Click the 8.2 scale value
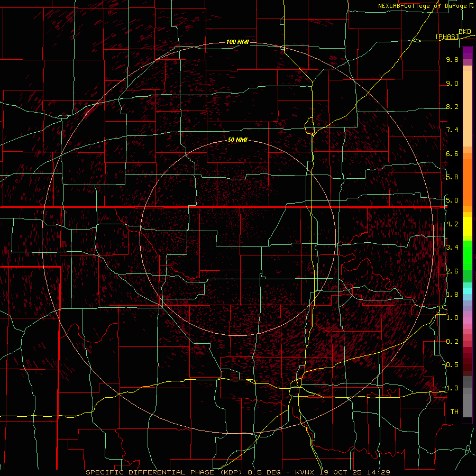476x476 pixels. click(452, 106)
